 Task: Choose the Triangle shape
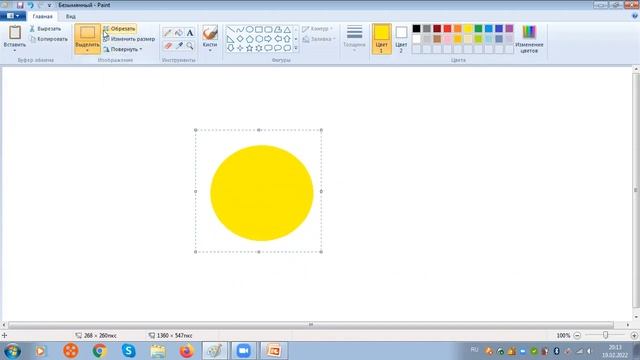tap(287, 29)
